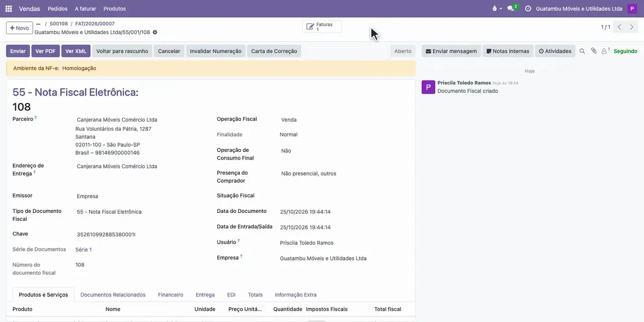The image size is (644, 322).
Task: Open Carta de Correção
Action: (274, 51)
